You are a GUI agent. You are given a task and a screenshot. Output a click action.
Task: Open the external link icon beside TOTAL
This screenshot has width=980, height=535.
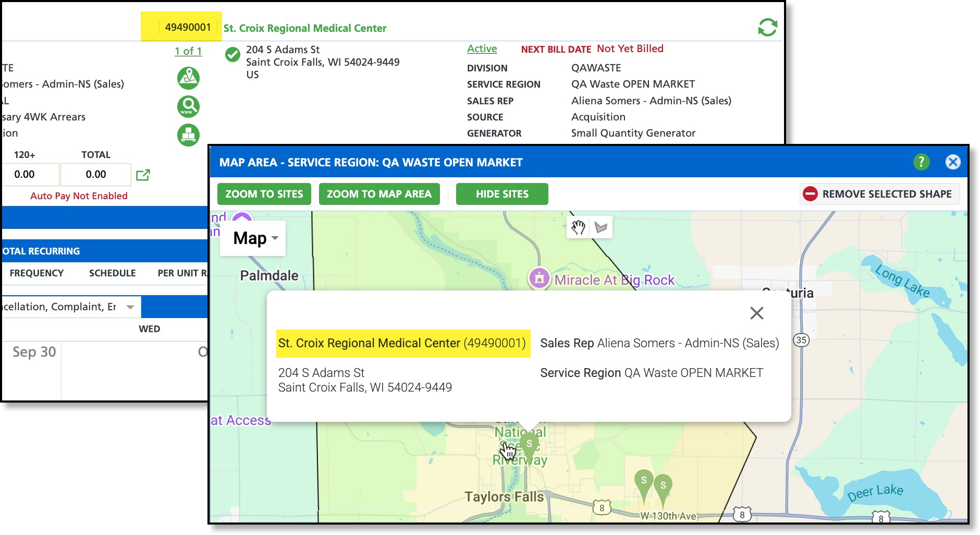pos(143,175)
